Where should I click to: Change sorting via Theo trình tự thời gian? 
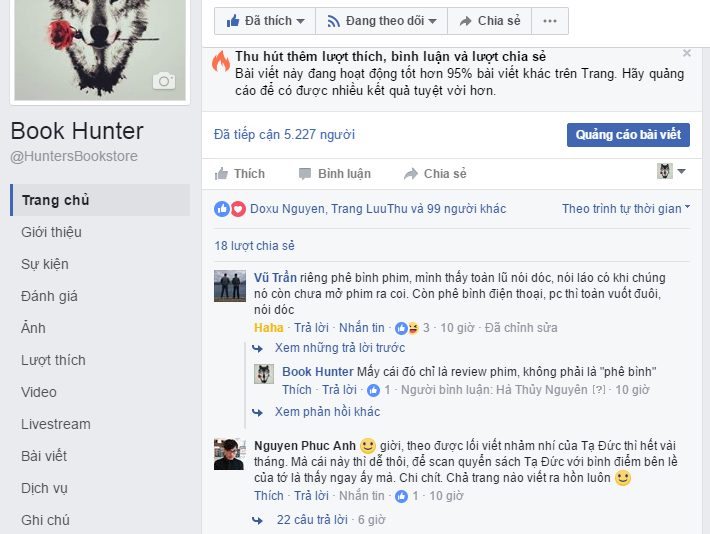[626, 209]
